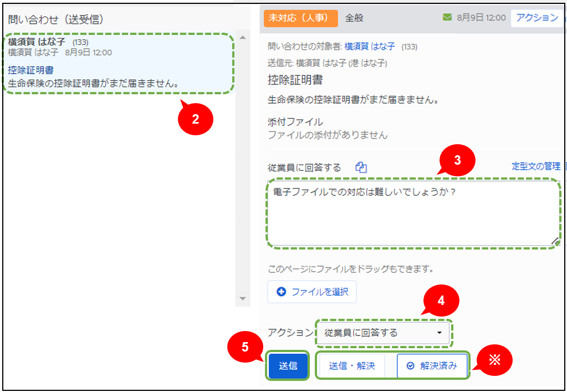Screen dimensions: 567x392
Task: Click the textarea resize handle corner
Action: click(555, 241)
